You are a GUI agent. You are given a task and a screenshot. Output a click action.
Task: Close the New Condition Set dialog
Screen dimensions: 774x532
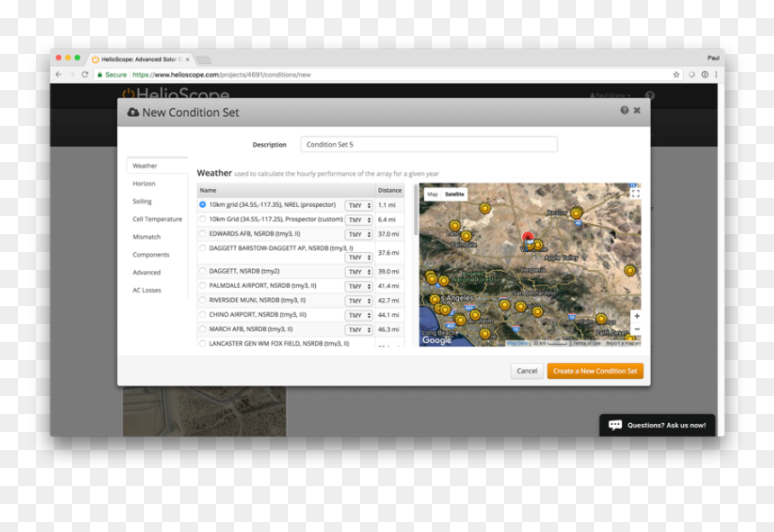click(x=637, y=110)
